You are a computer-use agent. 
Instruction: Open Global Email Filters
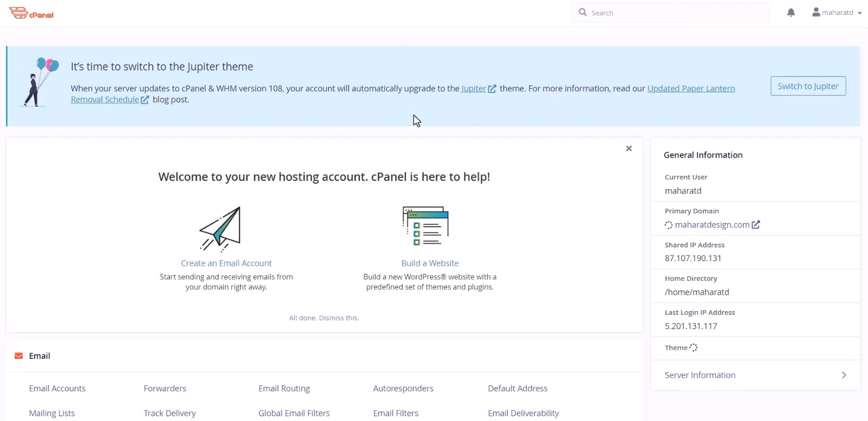click(294, 413)
